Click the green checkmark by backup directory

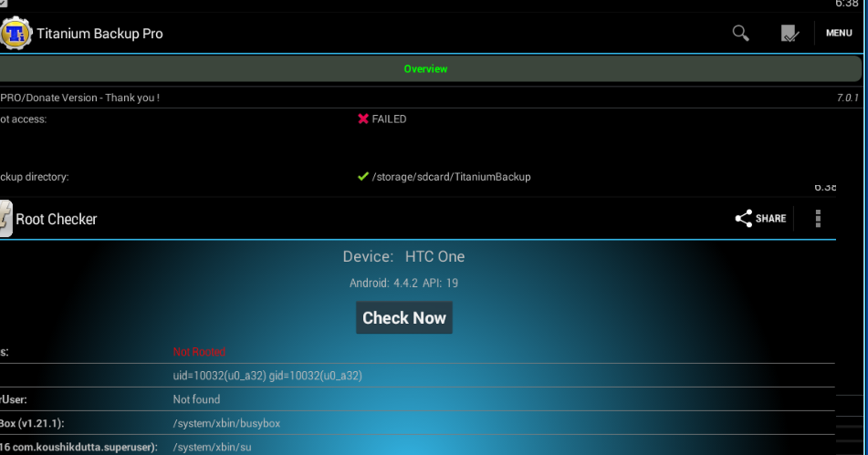click(x=363, y=177)
